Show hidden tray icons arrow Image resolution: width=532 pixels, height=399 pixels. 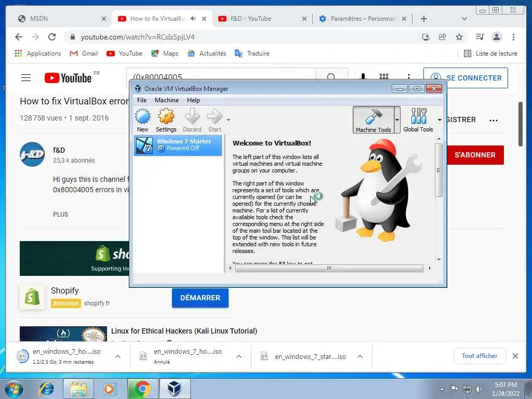pos(442,389)
